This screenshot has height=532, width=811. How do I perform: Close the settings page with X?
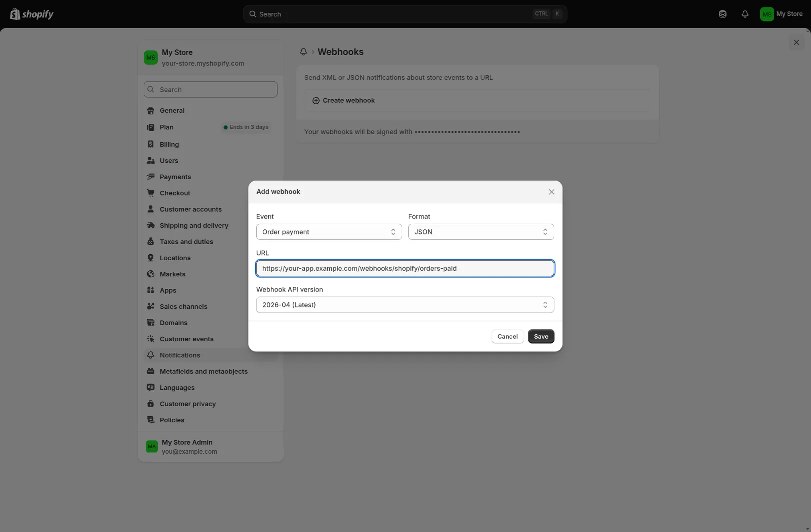[x=796, y=43]
